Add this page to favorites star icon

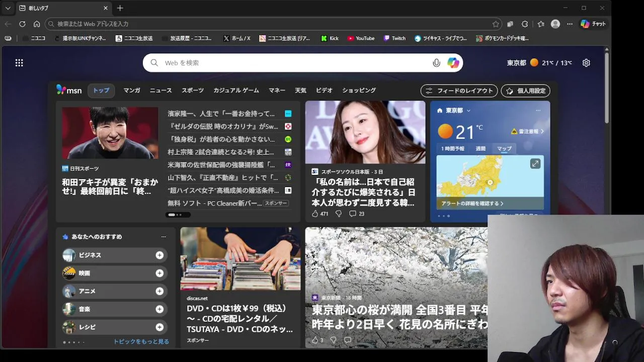pyautogui.click(x=496, y=24)
